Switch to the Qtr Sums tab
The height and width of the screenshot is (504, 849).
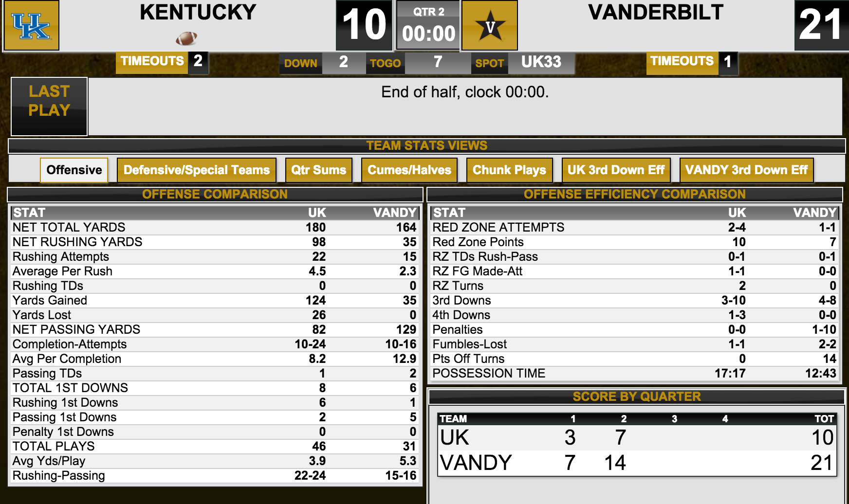point(318,170)
